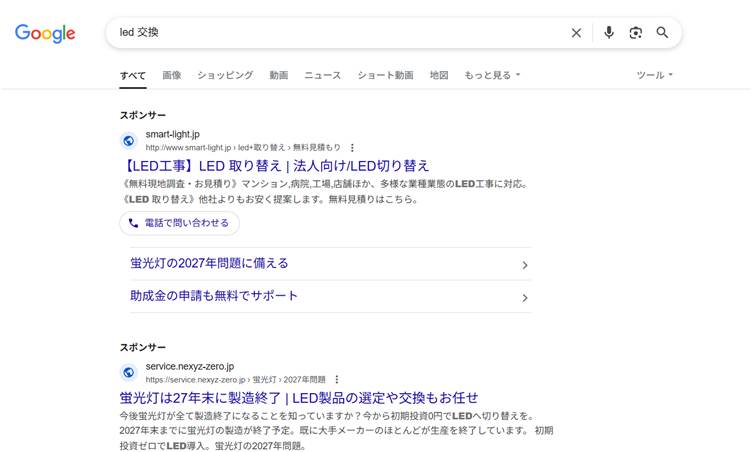752x452 pixels.
Task: Click the Google logo
Action: click(x=45, y=33)
